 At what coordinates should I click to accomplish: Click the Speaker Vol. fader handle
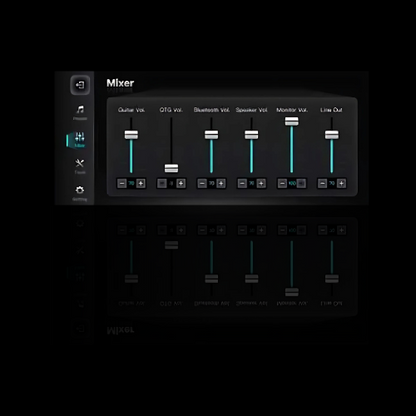pyautogui.click(x=251, y=135)
